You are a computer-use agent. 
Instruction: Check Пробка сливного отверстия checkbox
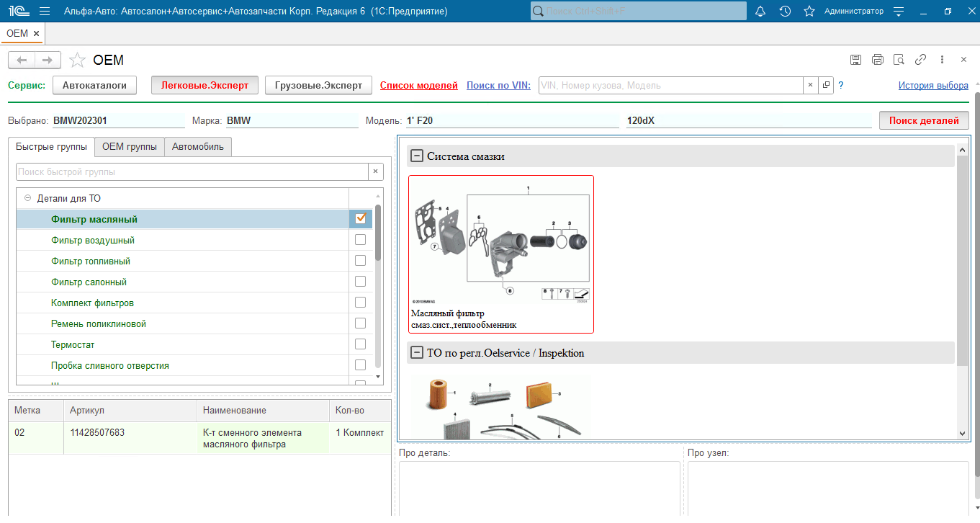pos(361,365)
